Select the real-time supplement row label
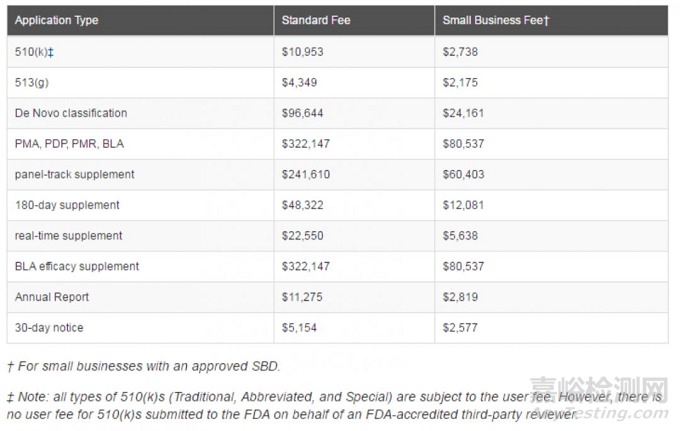The image size is (680, 431). click(x=69, y=236)
